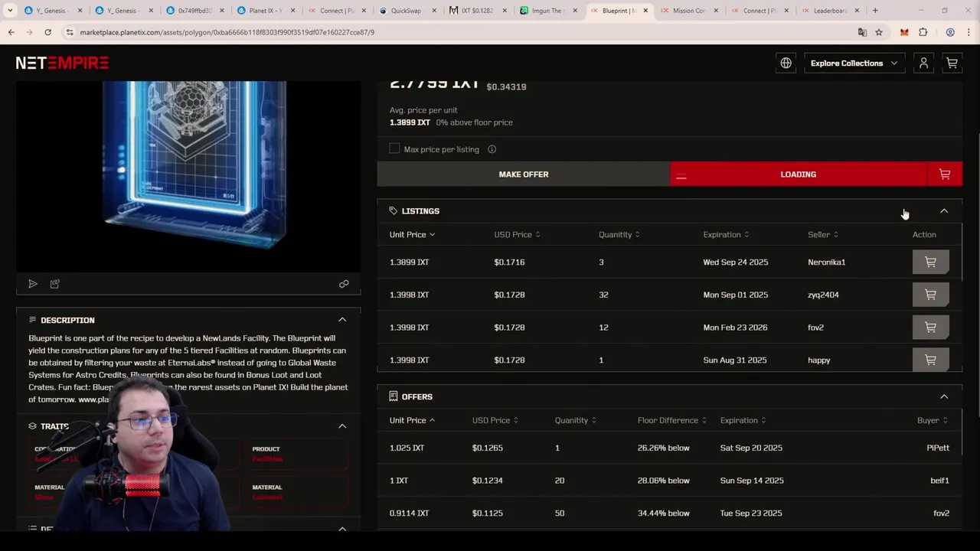This screenshot has width=980, height=551.
Task: Sort listings by Unit Price
Action: point(412,235)
